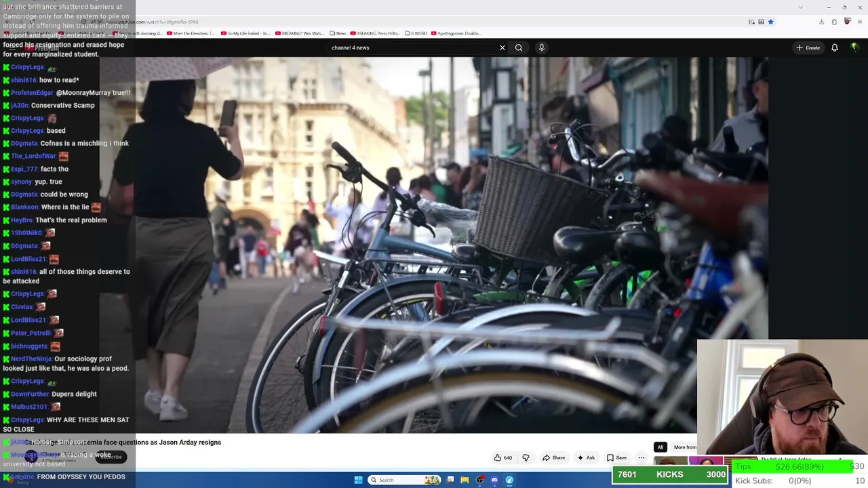Click the streamer webcam overlay

point(783,396)
